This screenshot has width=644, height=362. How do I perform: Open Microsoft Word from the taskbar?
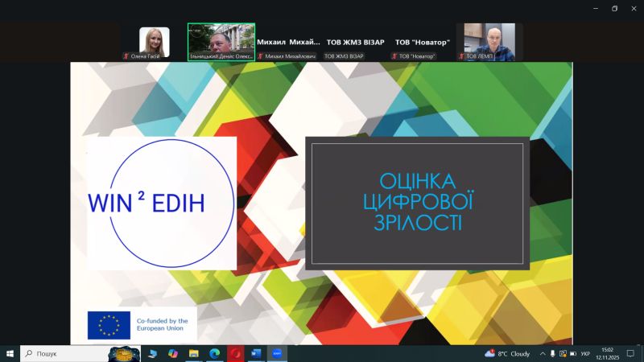pyautogui.click(x=256, y=353)
